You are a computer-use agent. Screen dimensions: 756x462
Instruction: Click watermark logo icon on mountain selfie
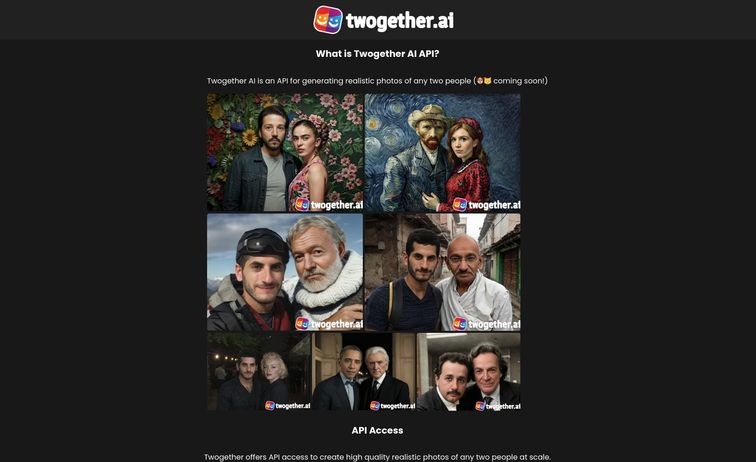click(x=302, y=324)
